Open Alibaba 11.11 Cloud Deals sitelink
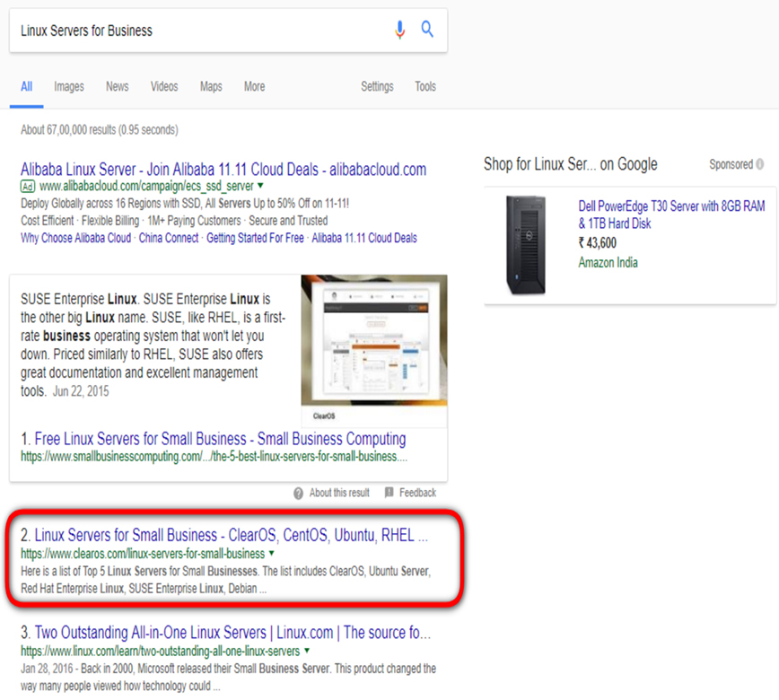779x700 pixels. click(364, 238)
